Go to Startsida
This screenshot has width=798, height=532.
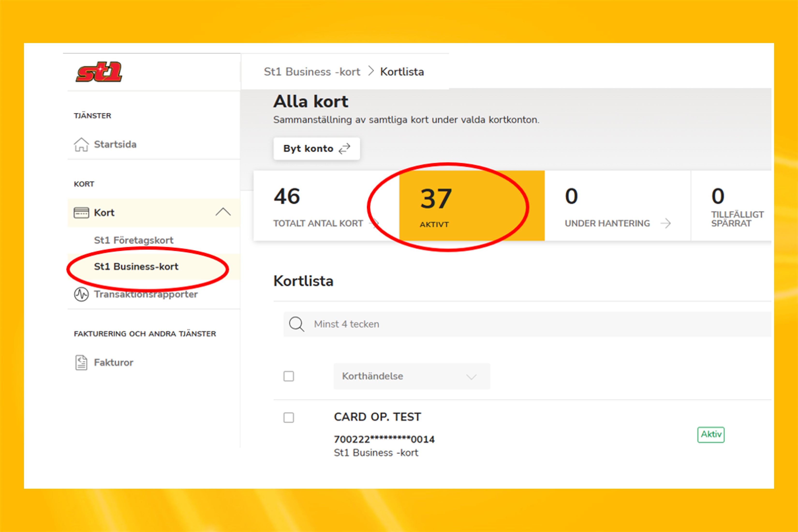115,145
